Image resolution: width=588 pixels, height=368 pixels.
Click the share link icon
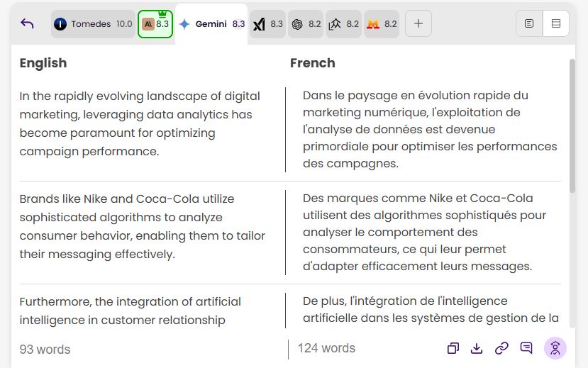[501, 347]
